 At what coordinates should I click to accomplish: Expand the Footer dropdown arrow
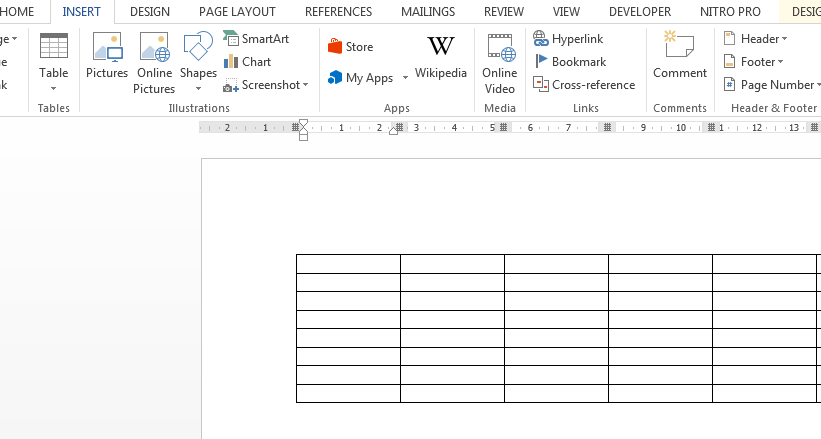tap(781, 62)
